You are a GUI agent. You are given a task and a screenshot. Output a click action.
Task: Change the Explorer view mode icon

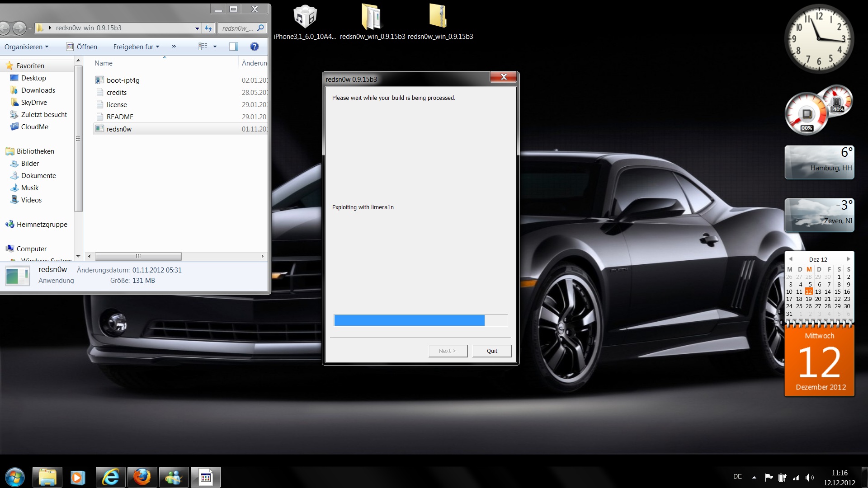(x=203, y=47)
